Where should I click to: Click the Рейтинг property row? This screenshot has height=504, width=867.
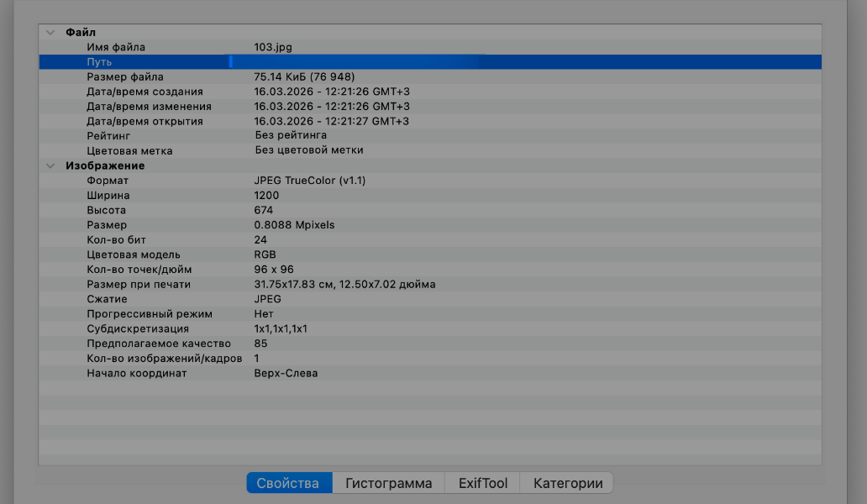pos(108,135)
